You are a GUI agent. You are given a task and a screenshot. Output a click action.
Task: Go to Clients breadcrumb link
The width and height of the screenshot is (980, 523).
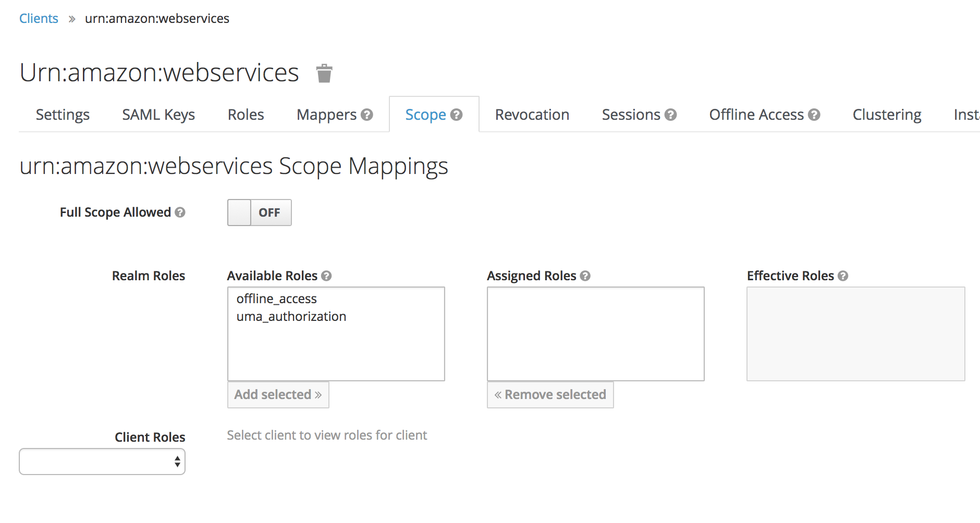(39, 19)
